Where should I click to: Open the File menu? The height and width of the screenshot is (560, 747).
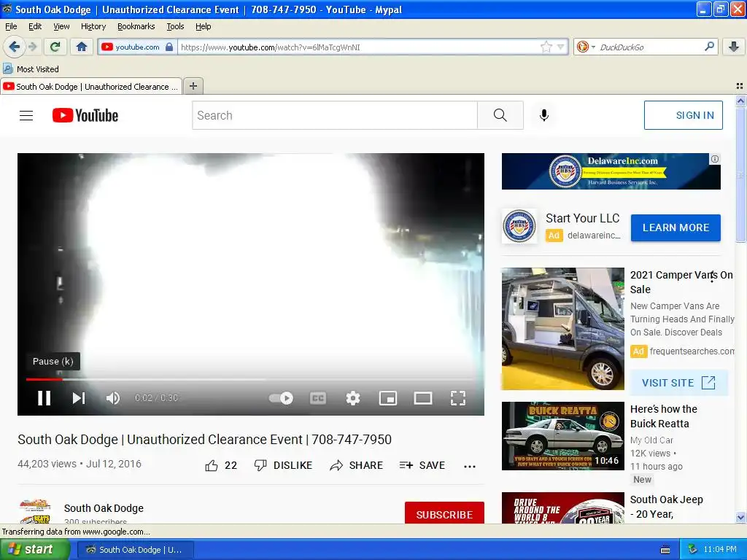(x=11, y=27)
